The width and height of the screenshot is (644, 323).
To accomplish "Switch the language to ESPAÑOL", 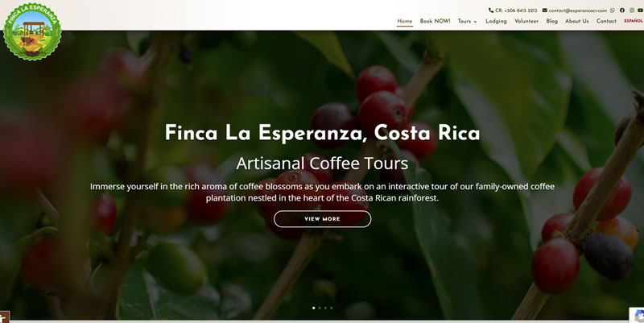I will click(634, 21).
